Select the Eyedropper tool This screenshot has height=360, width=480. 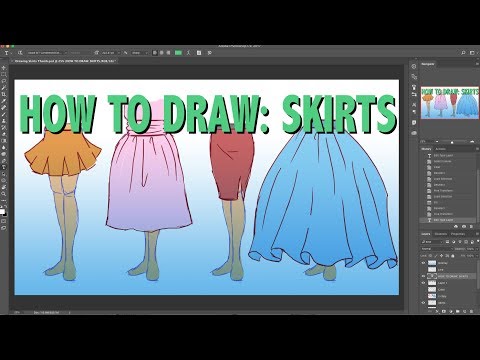(4, 101)
